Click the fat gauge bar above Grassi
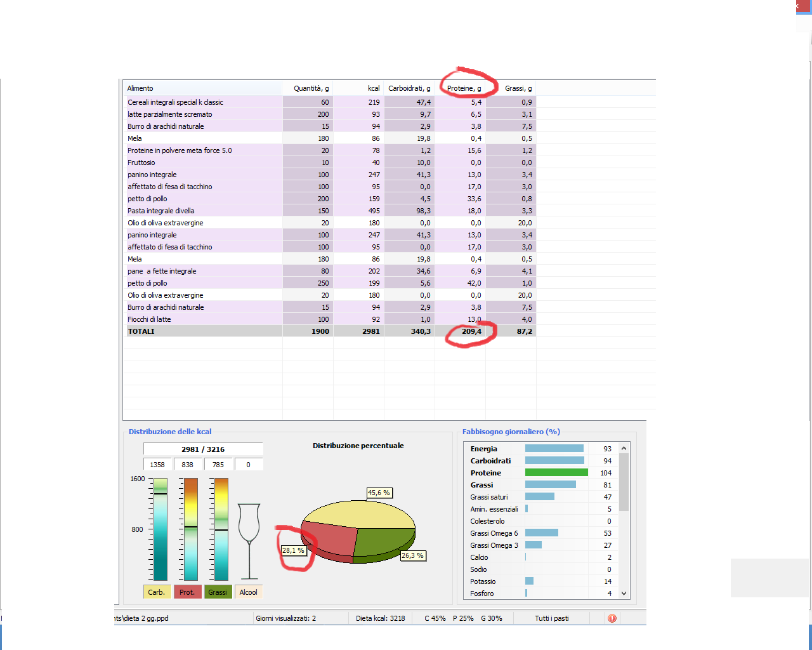This screenshot has width=812, height=650. [x=221, y=529]
